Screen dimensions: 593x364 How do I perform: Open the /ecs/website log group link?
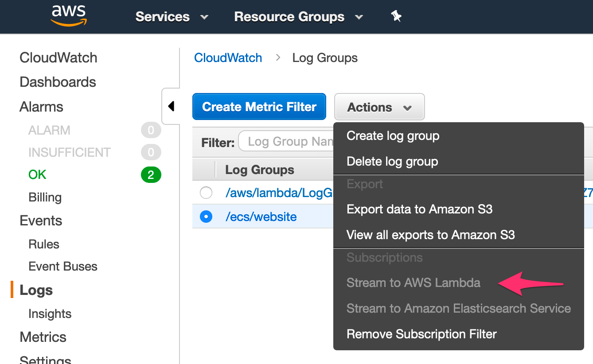tap(261, 217)
